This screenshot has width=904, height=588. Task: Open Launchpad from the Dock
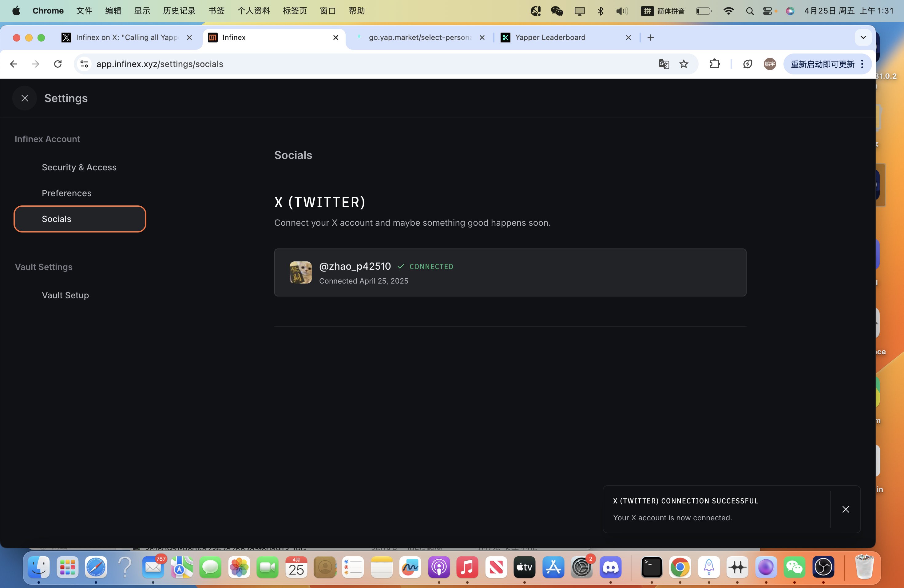point(68,567)
